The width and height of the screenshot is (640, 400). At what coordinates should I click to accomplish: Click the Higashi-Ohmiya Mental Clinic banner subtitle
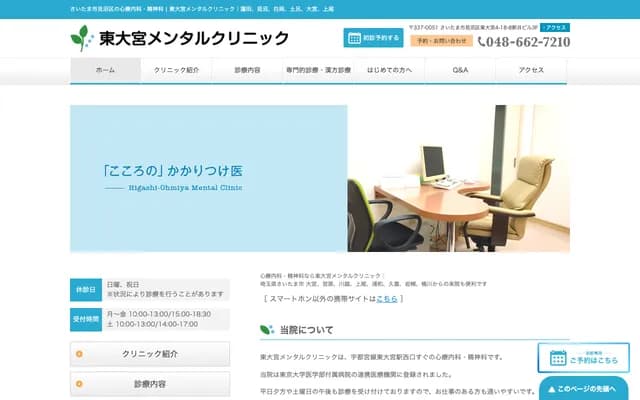185,188
